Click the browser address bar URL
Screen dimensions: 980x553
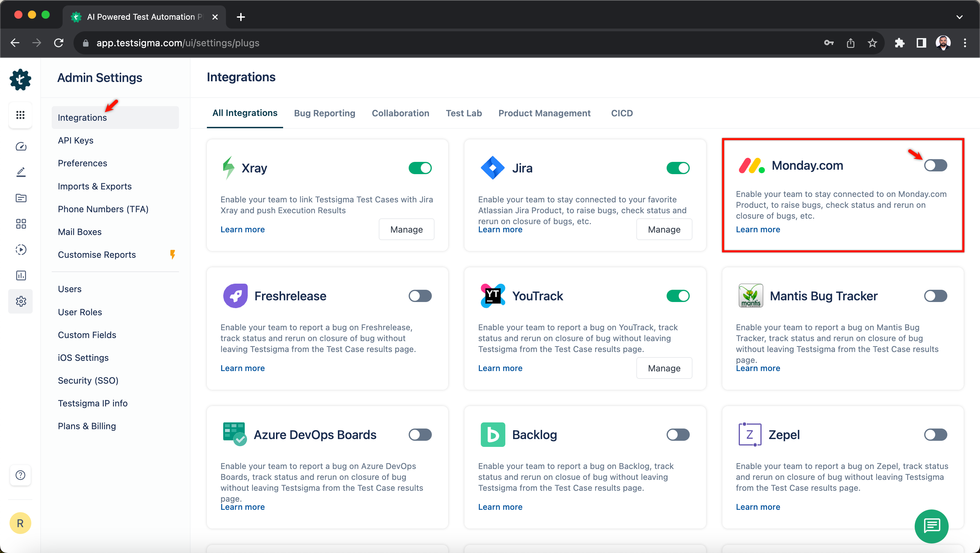pos(178,43)
